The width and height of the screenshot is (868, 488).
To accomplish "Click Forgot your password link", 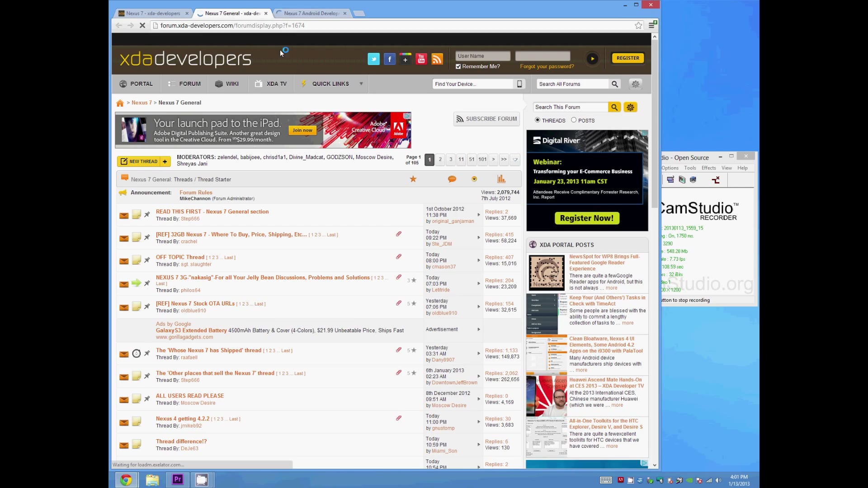I will click(547, 66).
